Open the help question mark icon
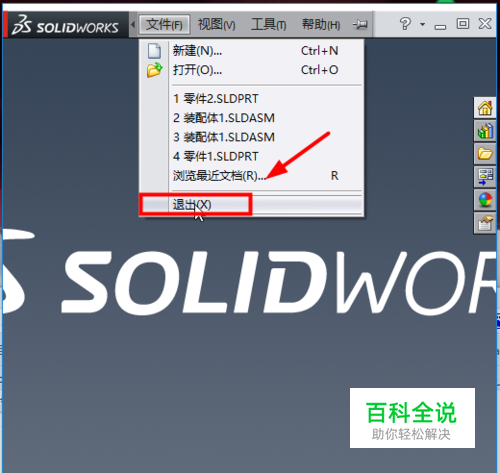500x473 pixels. pos(405,24)
